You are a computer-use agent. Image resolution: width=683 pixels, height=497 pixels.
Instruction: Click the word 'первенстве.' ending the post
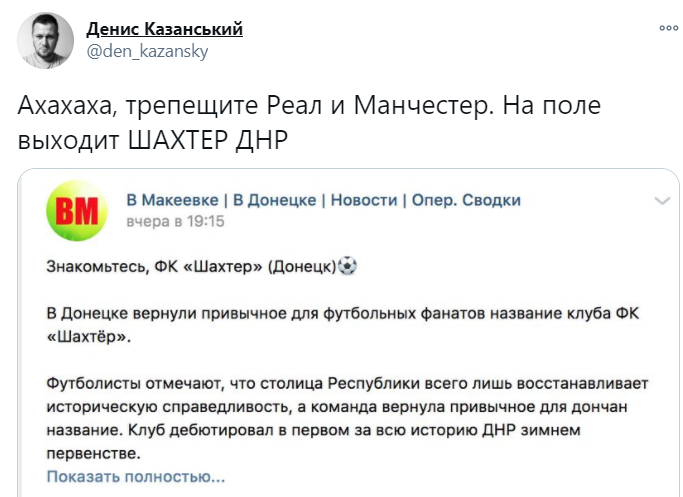(x=94, y=453)
